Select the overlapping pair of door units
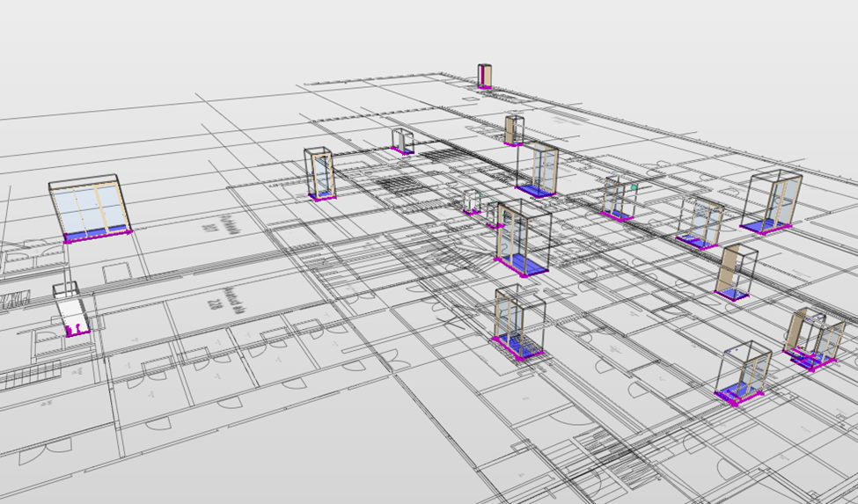The image size is (858, 504). tap(813, 340)
